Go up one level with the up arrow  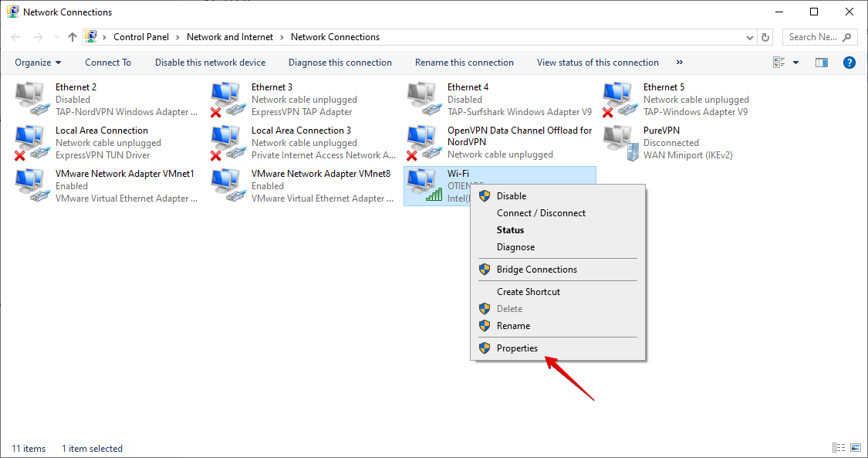(x=73, y=37)
